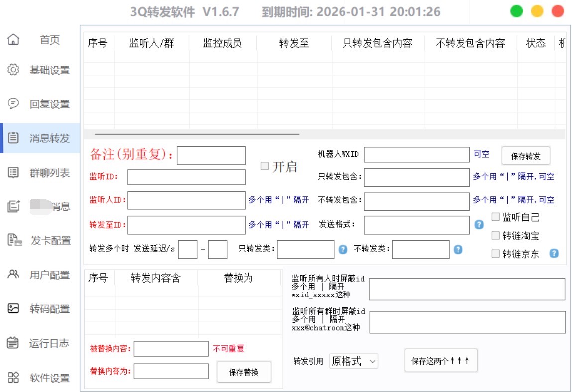Click the 只转发包含 input field
The height and width of the screenshot is (392, 572).
(x=417, y=177)
